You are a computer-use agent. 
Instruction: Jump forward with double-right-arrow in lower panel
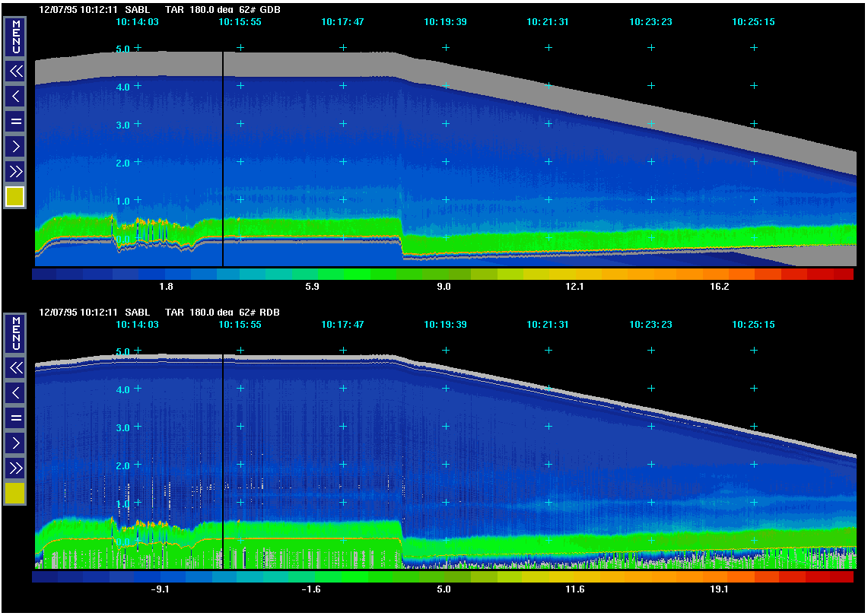tap(16, 467)
